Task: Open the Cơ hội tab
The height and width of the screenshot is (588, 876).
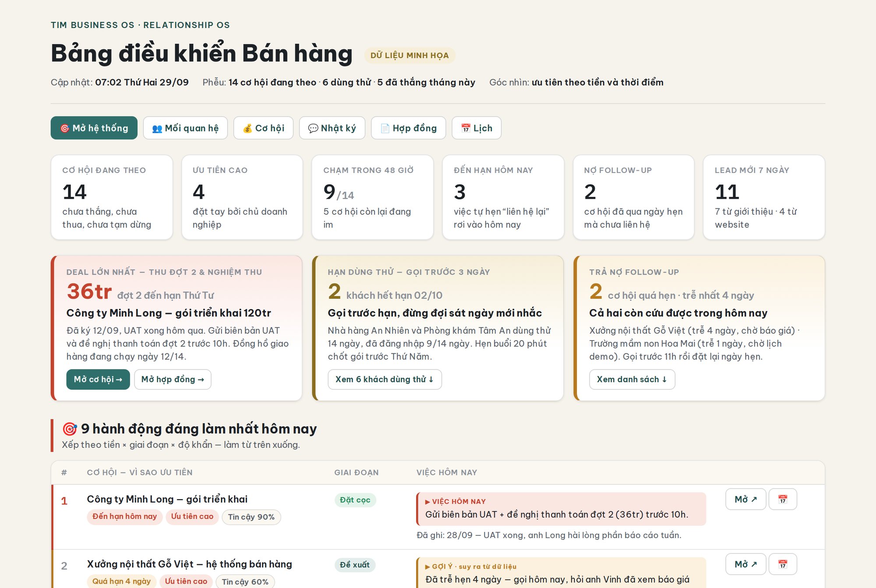Action: click(x=263, y=128)
